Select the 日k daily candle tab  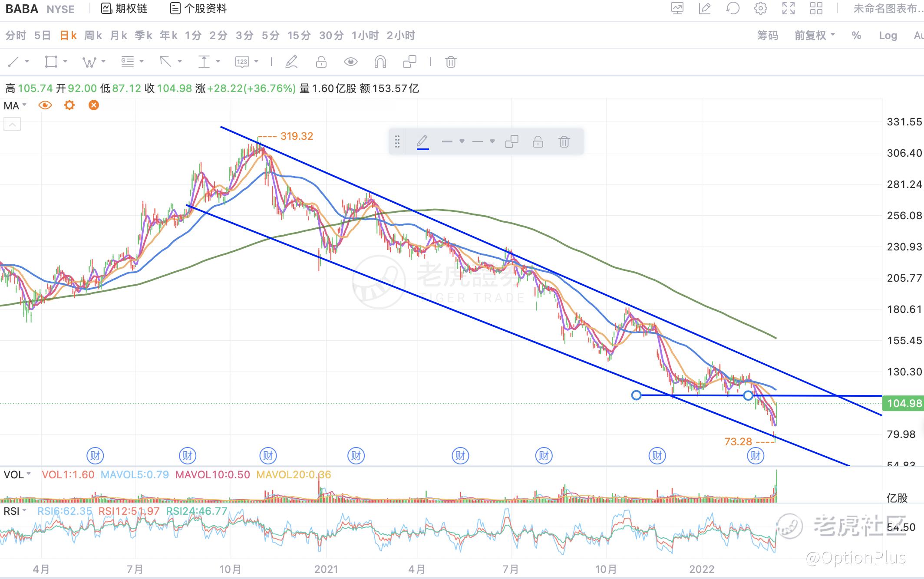coord(68,36)
